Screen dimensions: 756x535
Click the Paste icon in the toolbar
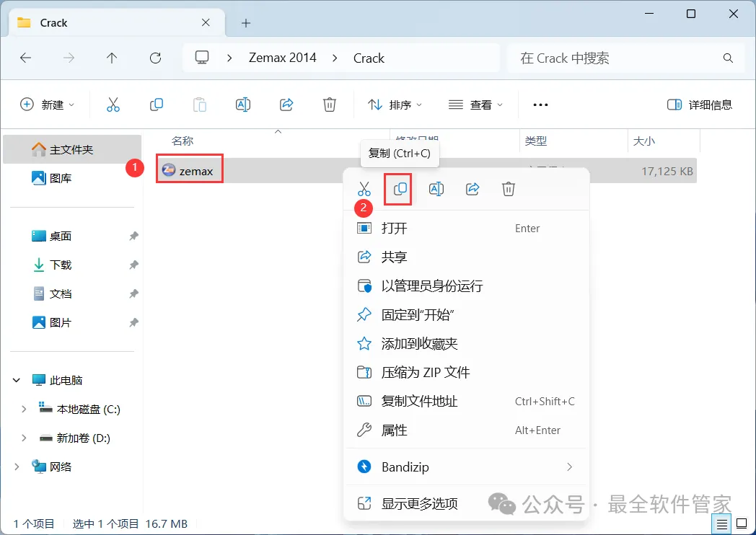[200, 105]
